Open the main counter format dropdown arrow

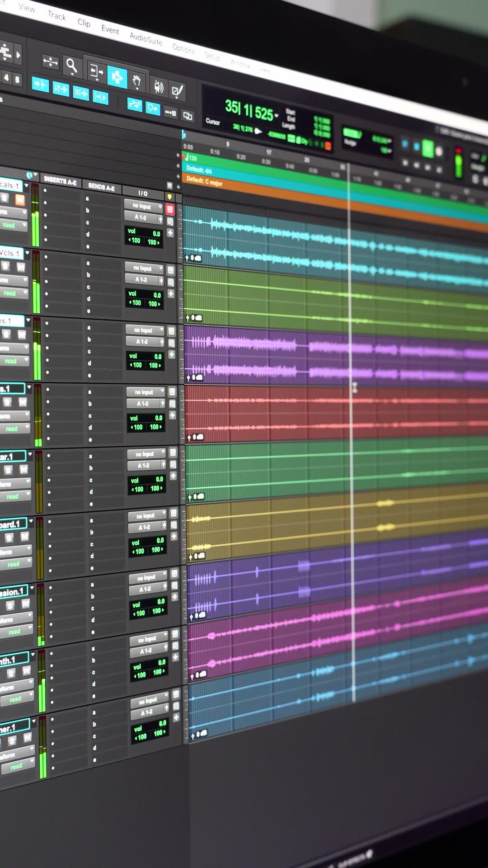[x=277, y=116]
